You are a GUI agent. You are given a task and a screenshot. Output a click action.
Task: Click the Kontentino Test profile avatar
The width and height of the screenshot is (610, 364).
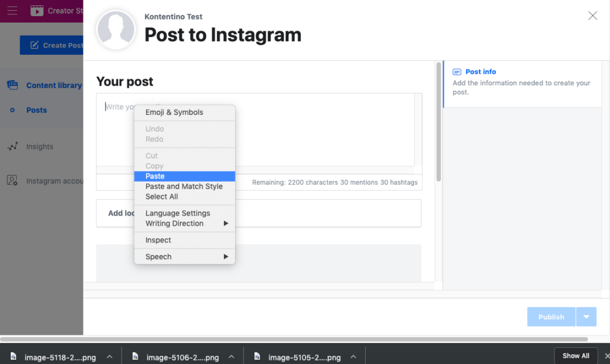coord(116,30)
